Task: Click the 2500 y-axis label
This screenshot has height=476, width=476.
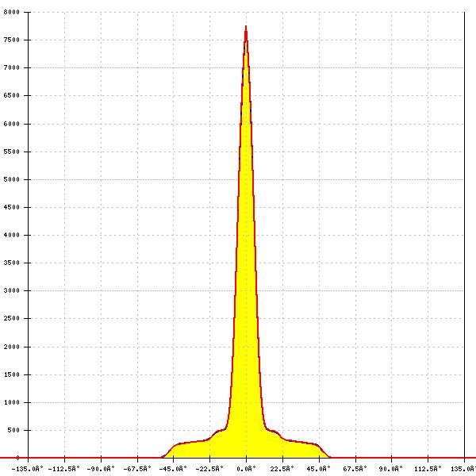Action: coord(12,318)
